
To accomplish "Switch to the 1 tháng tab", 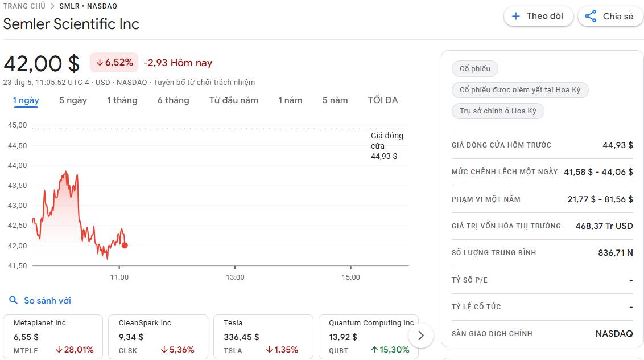I will pyautogui.click(x=122, y=100).
